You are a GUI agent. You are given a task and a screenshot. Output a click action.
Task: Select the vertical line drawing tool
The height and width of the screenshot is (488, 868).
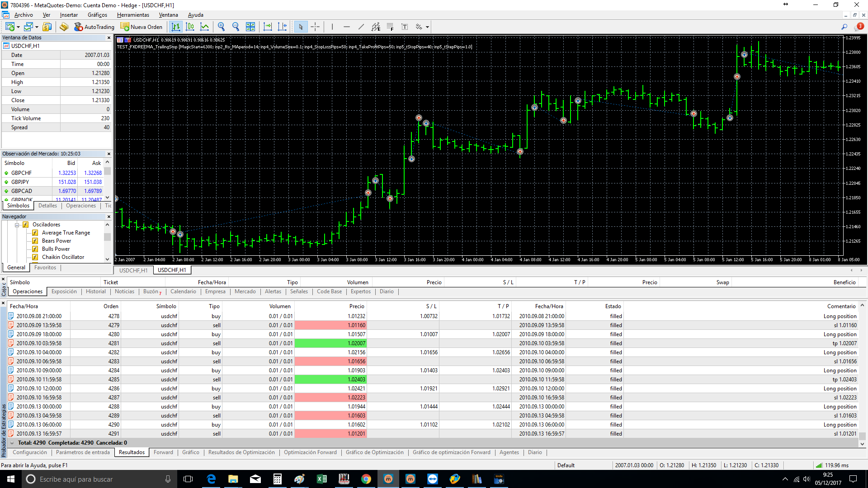(x=332, y=27)
